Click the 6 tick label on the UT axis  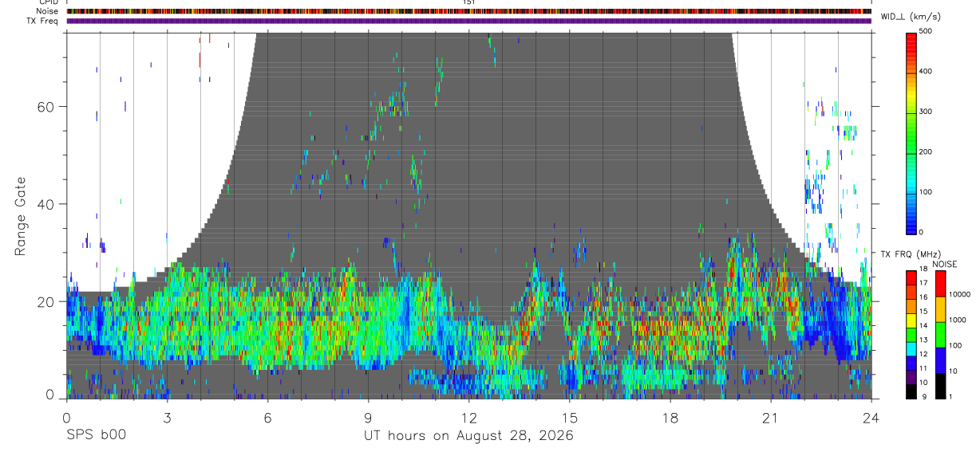point(267,418)
